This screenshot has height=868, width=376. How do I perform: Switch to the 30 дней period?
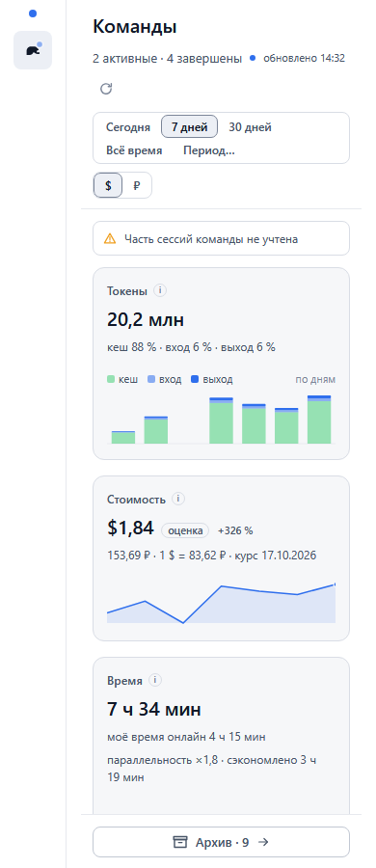[x=251, y=127]
